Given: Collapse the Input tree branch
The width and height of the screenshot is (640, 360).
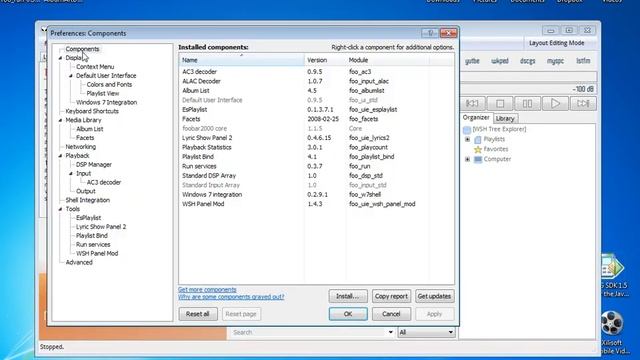Looking at the screenshot, I should tap(71, 173).
